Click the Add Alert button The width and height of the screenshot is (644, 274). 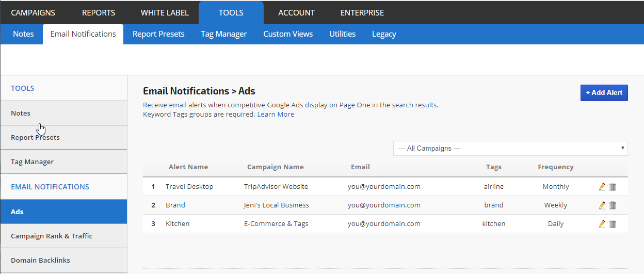pyautogui.click(x=604, y=93)
